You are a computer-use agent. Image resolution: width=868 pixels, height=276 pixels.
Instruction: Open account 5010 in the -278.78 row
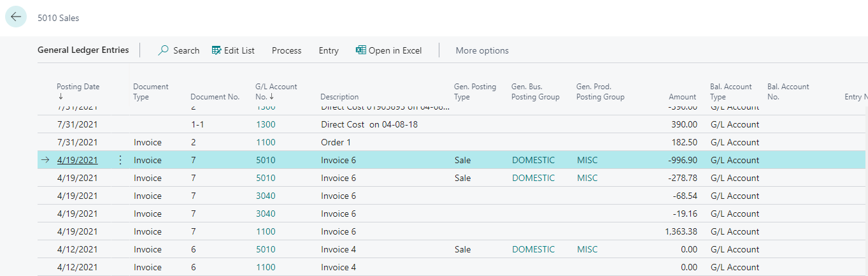266,178
